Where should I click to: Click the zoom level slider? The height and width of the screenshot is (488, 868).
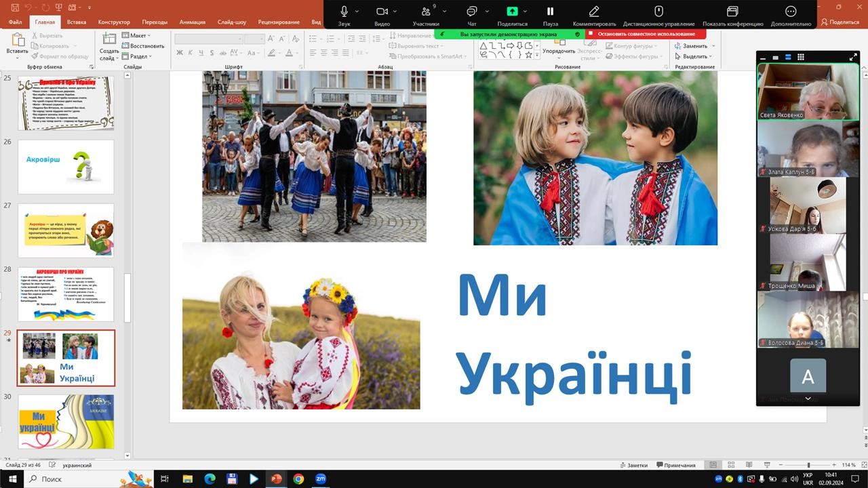pos(808,465)
